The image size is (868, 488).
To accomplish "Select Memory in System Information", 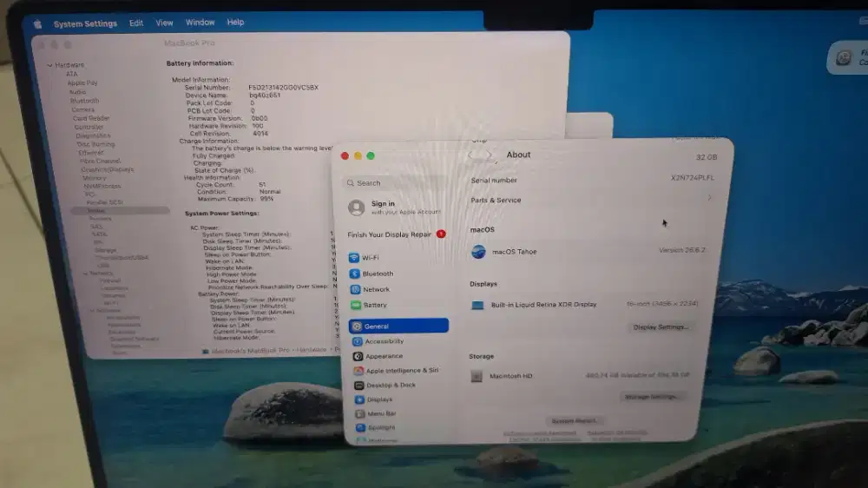I will click(x=94, y=178).
